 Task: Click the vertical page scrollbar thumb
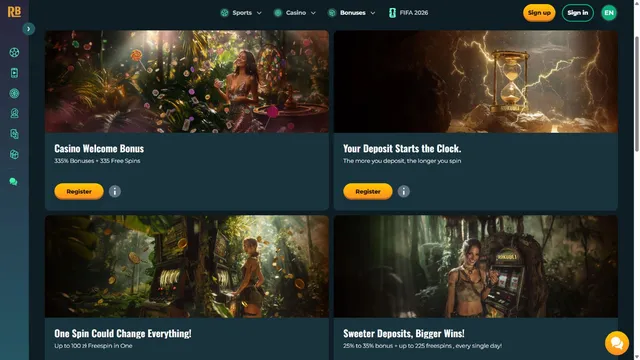click(637, 94)
